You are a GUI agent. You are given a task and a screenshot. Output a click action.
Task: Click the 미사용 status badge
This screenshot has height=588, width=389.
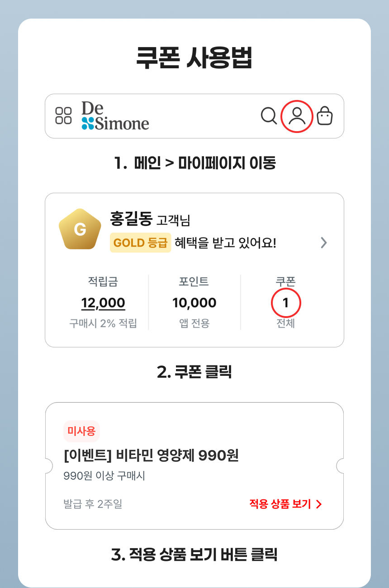[x=81, y=431]
